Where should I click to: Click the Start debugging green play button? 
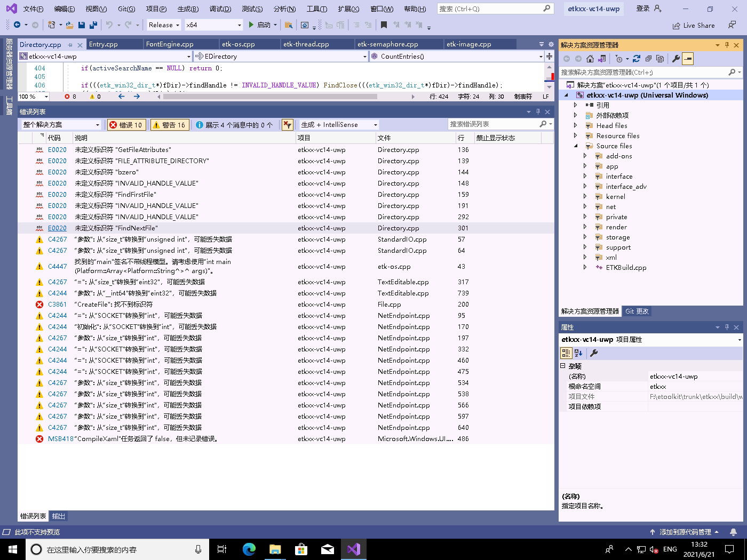tap(251, 25)
